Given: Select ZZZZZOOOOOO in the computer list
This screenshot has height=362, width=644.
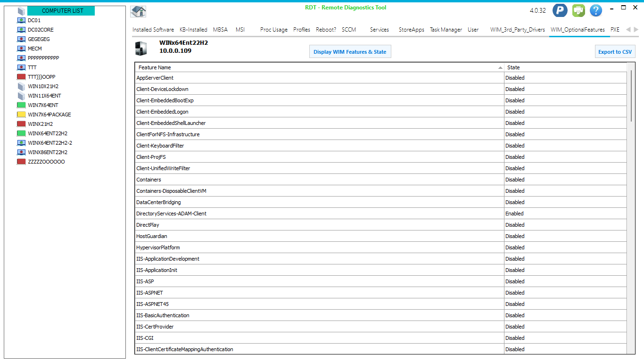Looking at the screenshot, I should [x=46, y=162].
